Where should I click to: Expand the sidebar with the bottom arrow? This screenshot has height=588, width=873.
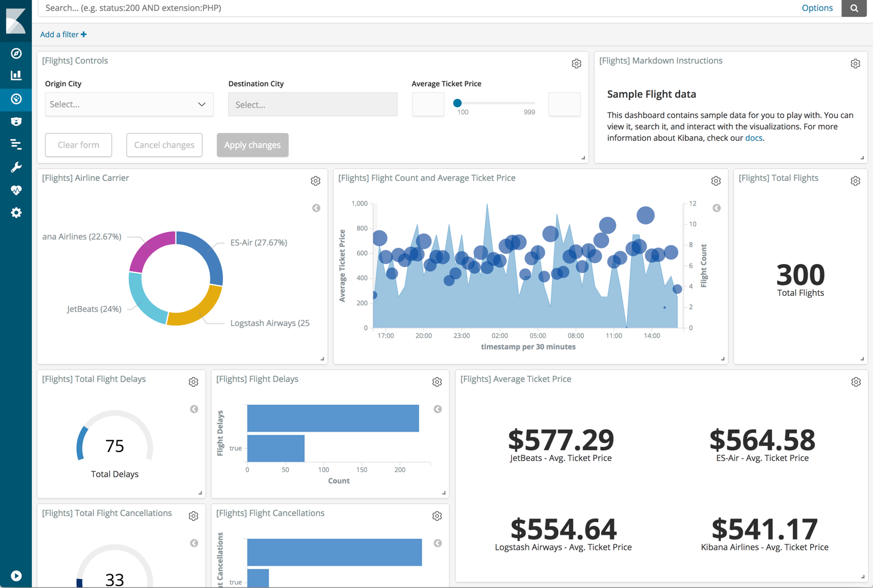(x=16, y=575)
